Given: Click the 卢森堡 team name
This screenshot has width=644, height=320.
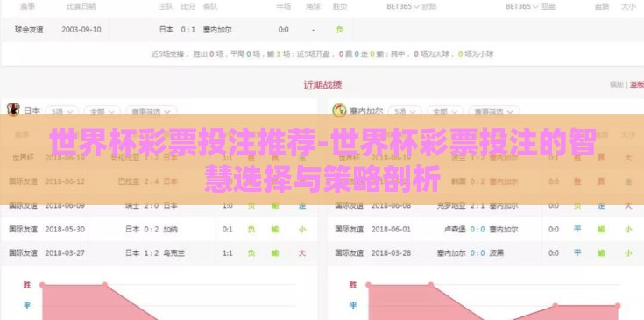Looking at the screenshot, I should point(455,229).
